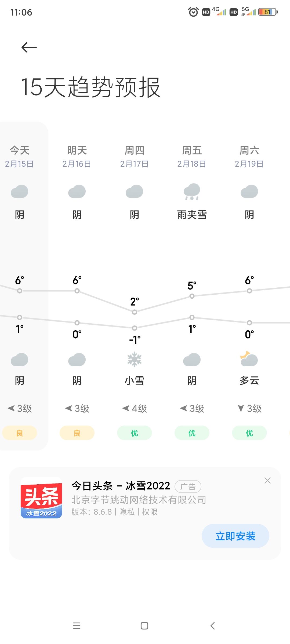Open the 隐私 privacy link in ad
Viewport: 290px width, 644px height.
(127, 512)
